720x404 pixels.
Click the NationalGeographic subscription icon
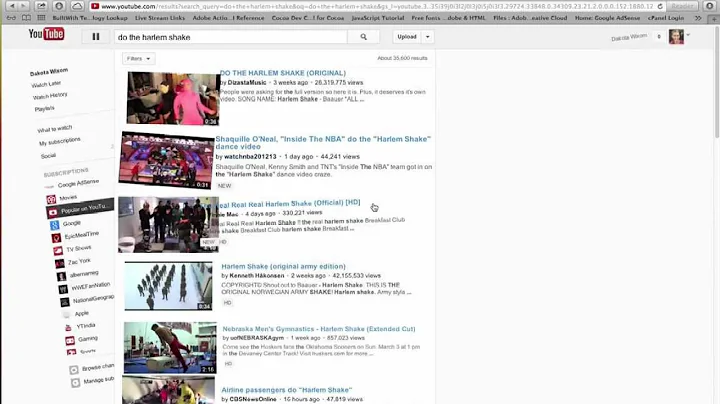pyautogui.click(x=65, y=302)
